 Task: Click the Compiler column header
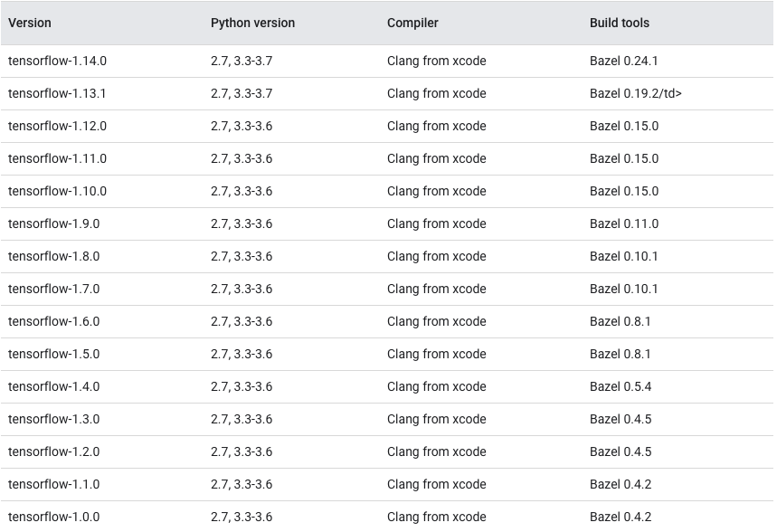412,23
